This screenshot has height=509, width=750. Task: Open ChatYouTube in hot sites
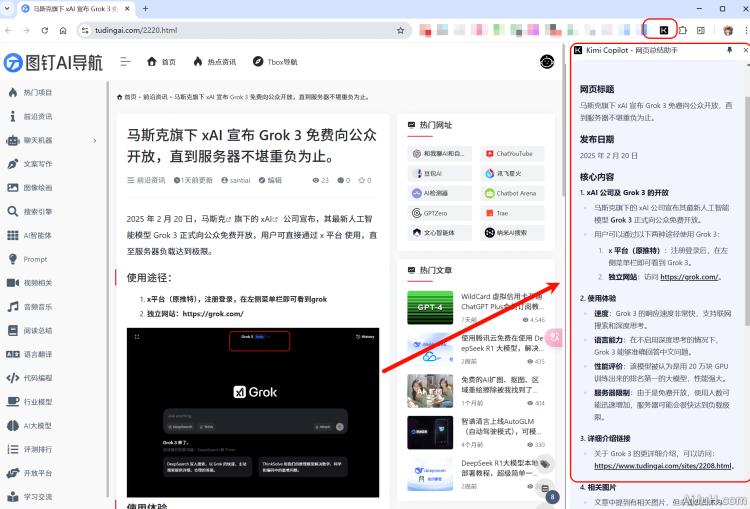512,154
